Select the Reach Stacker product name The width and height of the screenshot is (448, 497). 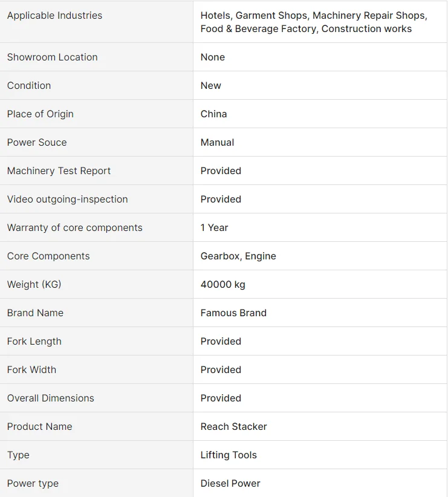[233, 427]
